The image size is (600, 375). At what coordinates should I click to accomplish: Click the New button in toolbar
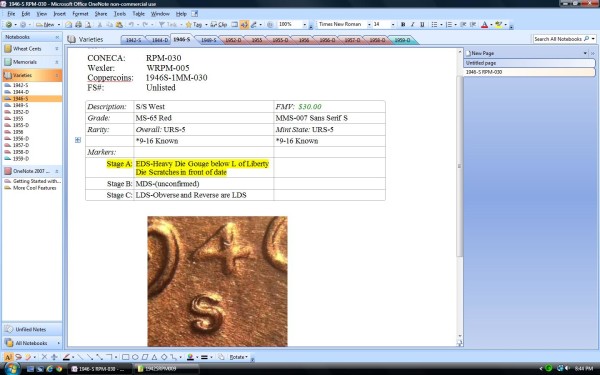click(46, 24)
